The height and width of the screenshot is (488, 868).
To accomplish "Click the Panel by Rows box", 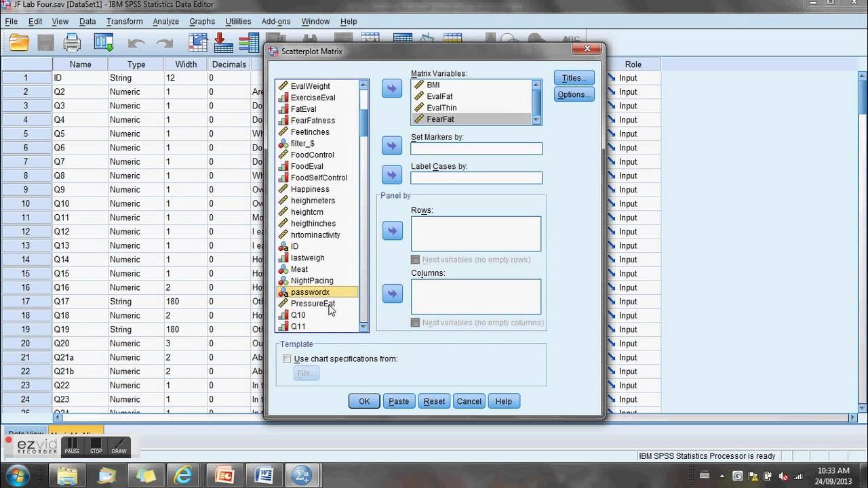I will tap(476, 234).
